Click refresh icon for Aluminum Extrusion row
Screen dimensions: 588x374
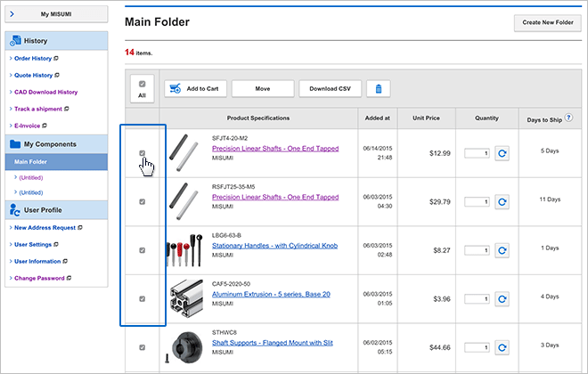click(502, 299)
